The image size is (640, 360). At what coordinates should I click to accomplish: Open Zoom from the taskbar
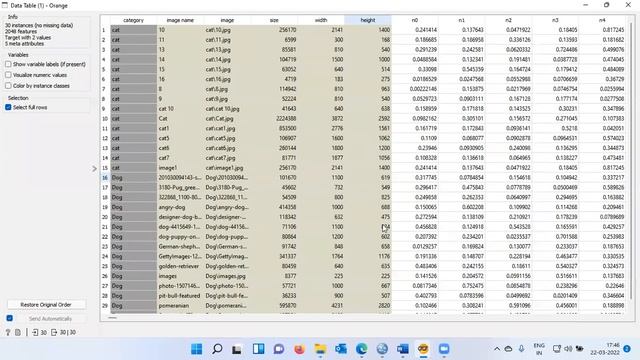444,349
